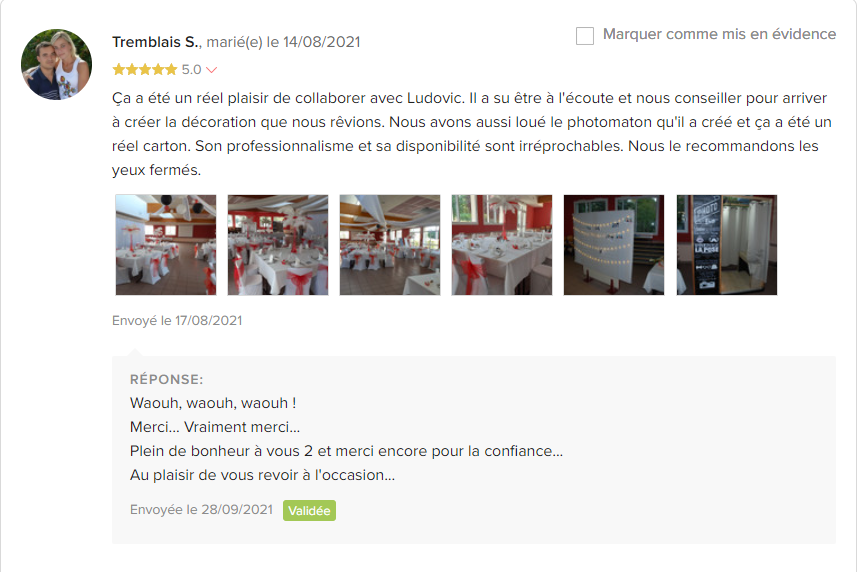Select the 'Envoyé le 17/08/2021' date text
The height and width of the screenshot is (572, 859).
(x=177, y=321)
